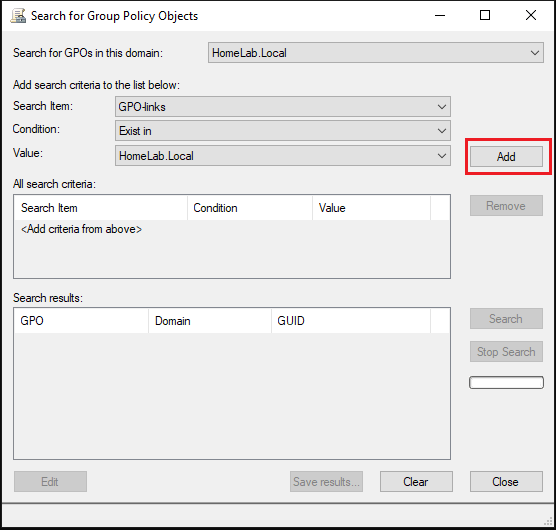
Task: Click the resize grip in the status bar corner
Action: tap(549, 520)
